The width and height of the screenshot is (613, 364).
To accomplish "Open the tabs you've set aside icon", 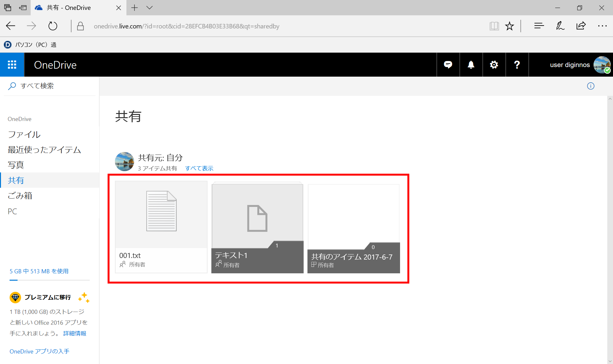I will pyautogui.click(x=8, y=8).
